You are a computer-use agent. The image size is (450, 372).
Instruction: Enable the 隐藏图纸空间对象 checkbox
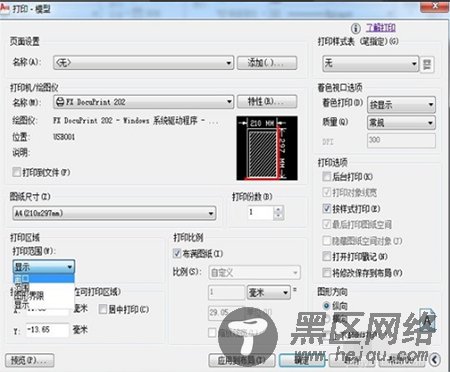tap(327, 240)
